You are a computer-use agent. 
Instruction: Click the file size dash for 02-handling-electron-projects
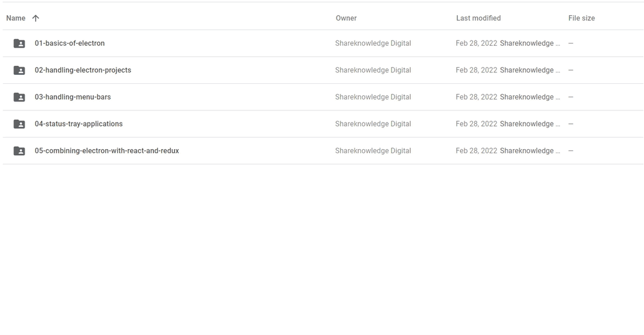pyautogui.click(x=571, y=70)
